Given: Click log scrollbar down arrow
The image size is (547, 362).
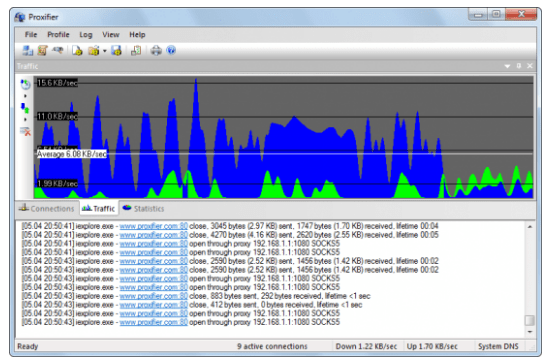Looking at the screenshot, I should [530, 332].
